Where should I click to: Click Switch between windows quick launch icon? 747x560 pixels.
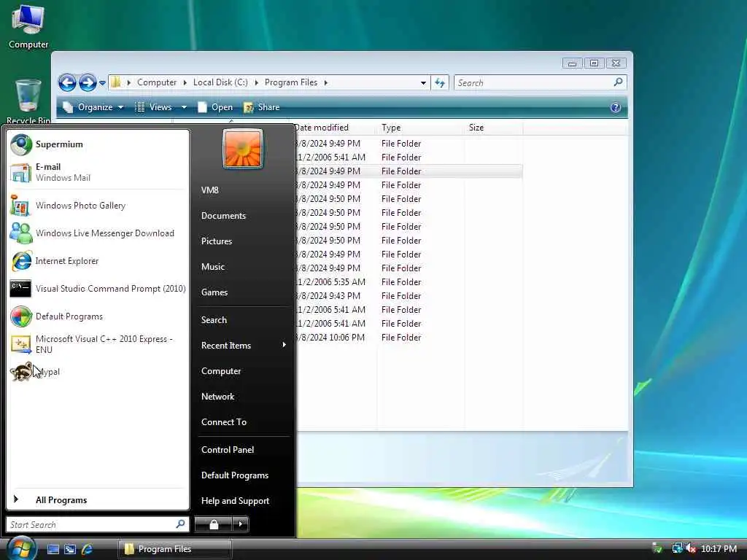70,549
